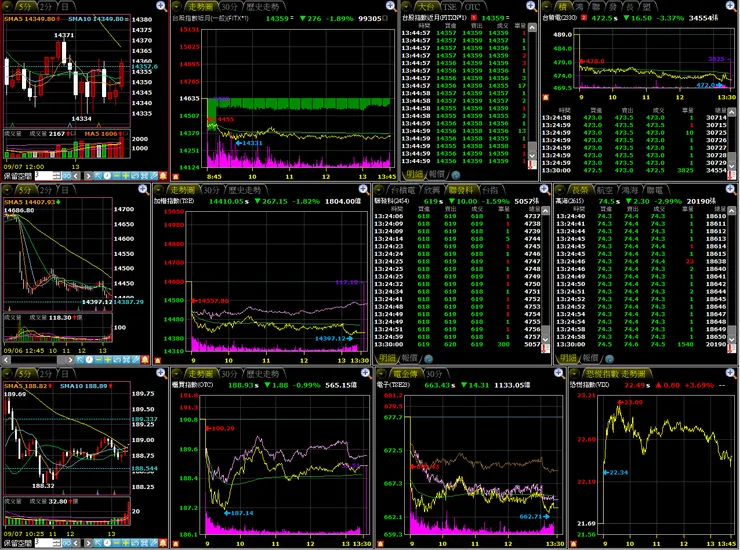Switch to the 歷史走勢 tab in 台股指數近月 panel
Image resolution: width=740 pixels, height=550 pixels.
[263, 7]
